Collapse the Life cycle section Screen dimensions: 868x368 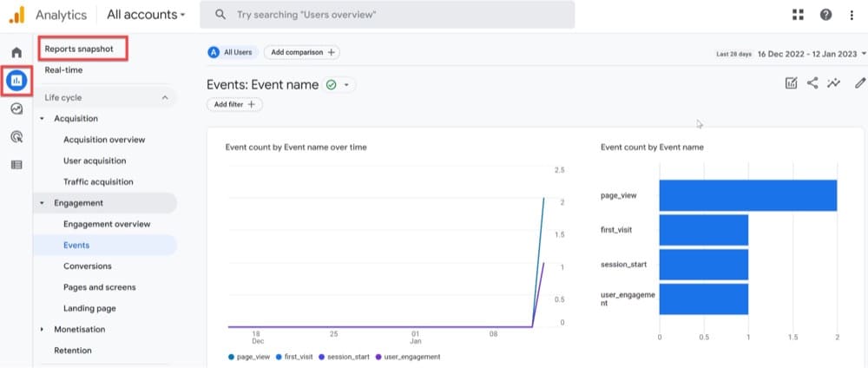(x=165, y=97)
